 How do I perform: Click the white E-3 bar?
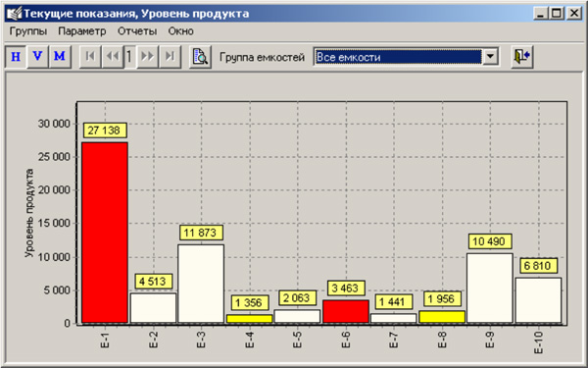[201, 284]
